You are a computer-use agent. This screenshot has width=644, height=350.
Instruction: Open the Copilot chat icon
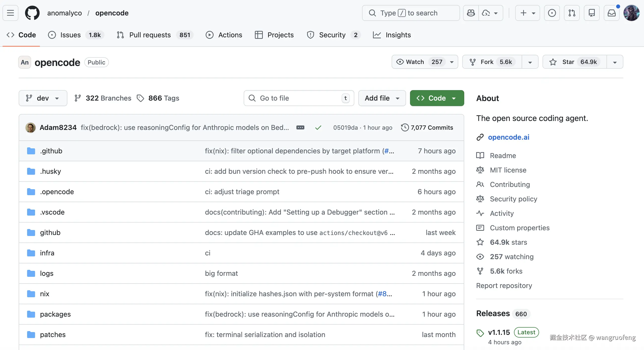coord(471,13)
